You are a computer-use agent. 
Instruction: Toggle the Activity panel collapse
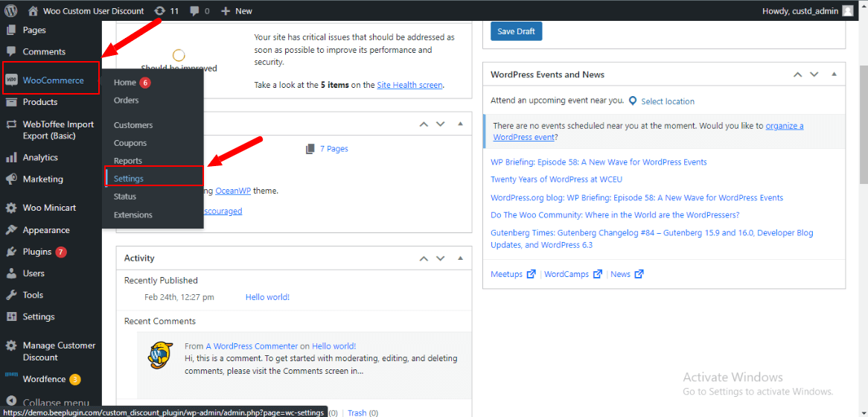[x=460, y=258]
